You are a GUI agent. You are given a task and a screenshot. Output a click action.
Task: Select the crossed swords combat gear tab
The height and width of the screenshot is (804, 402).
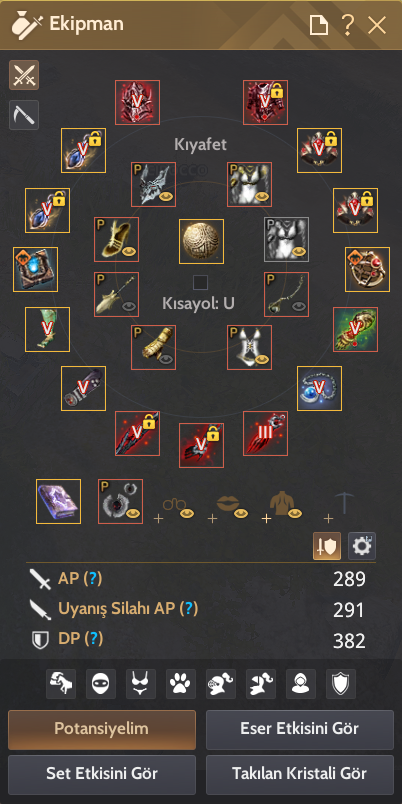point(24,75)
